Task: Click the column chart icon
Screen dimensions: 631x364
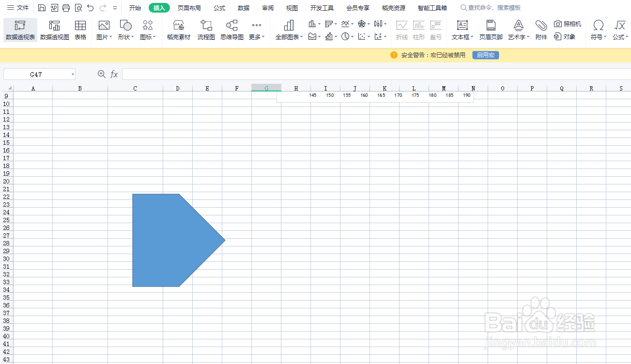Action: point(312,23)
